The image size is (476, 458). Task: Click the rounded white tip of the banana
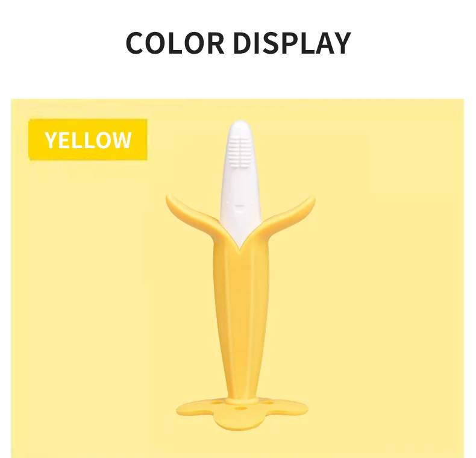pos(240,127)
